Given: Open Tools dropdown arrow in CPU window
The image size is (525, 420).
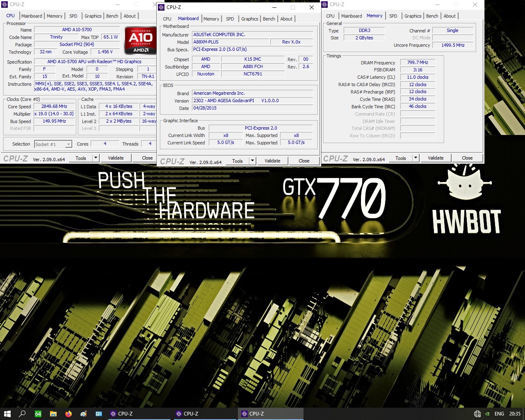Looking at the screenshot, I should point(96,158).
